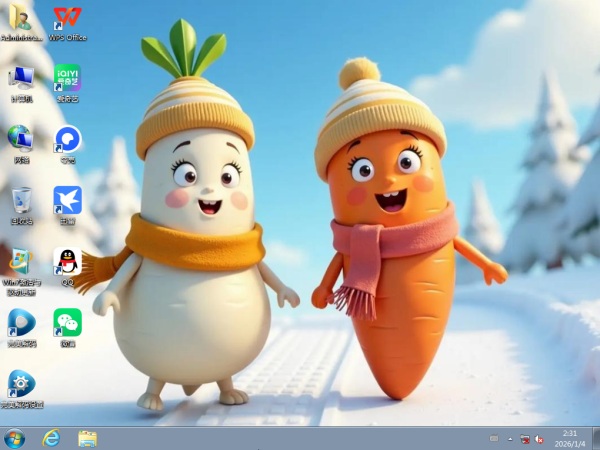Select the blue bird shortcut icon
Viewport: 600px width, 450px height.
pyautogui.click(x=67, y=200)
